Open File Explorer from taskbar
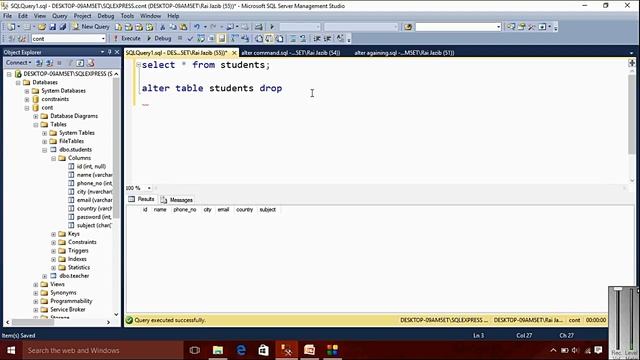640x360 pixels. point(218,350)
